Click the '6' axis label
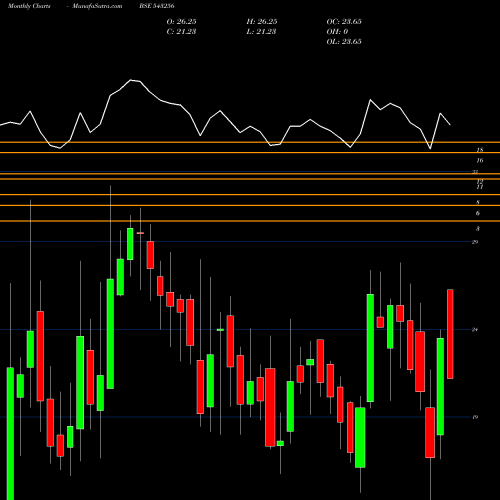The image size is (500, 500). click(478, 213)
